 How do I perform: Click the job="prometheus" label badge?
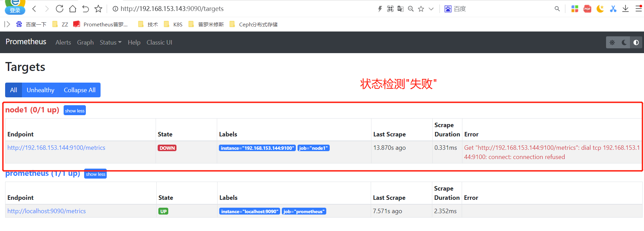(x=304, y=211)
